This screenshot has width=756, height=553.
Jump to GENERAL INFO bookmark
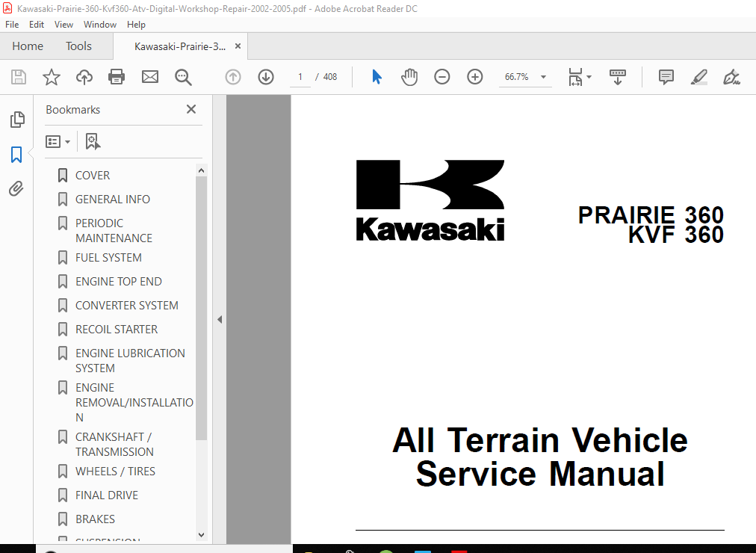[112, 199]
